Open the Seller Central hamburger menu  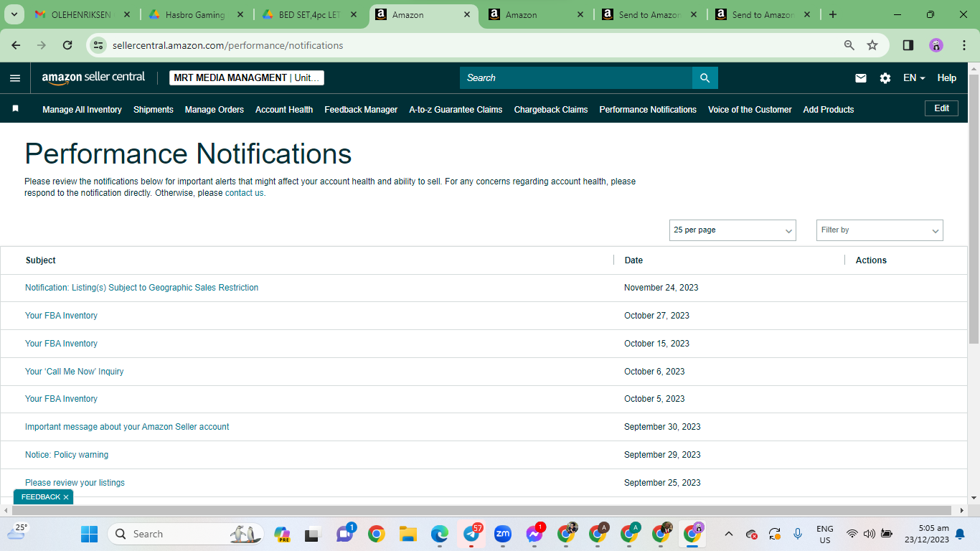[15, 78]
